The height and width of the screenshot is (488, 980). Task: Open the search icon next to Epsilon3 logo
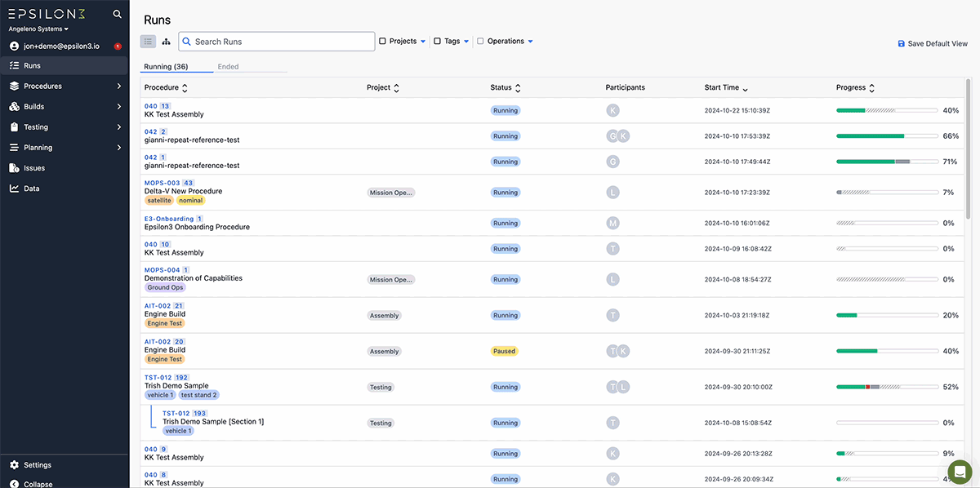tap(117, 14)
